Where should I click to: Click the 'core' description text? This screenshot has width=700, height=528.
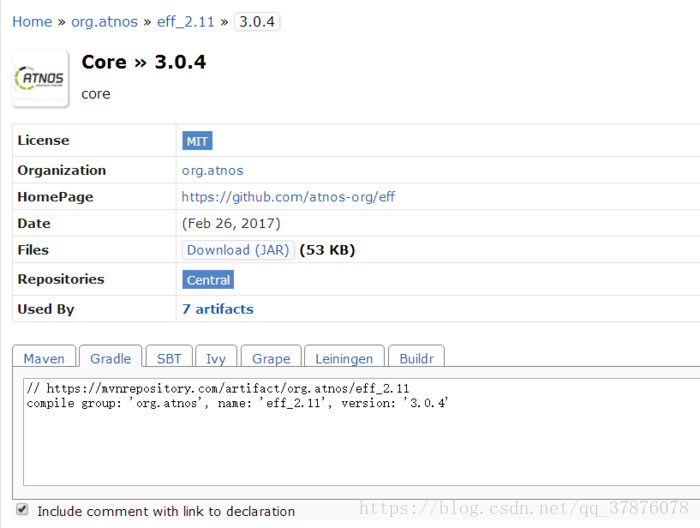tap(96, 94)
